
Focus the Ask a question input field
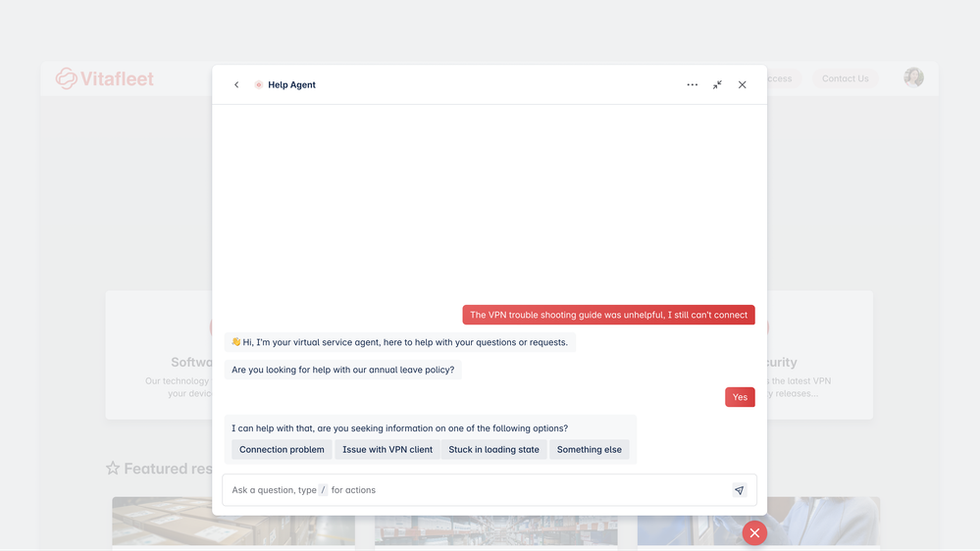[490, 490]
